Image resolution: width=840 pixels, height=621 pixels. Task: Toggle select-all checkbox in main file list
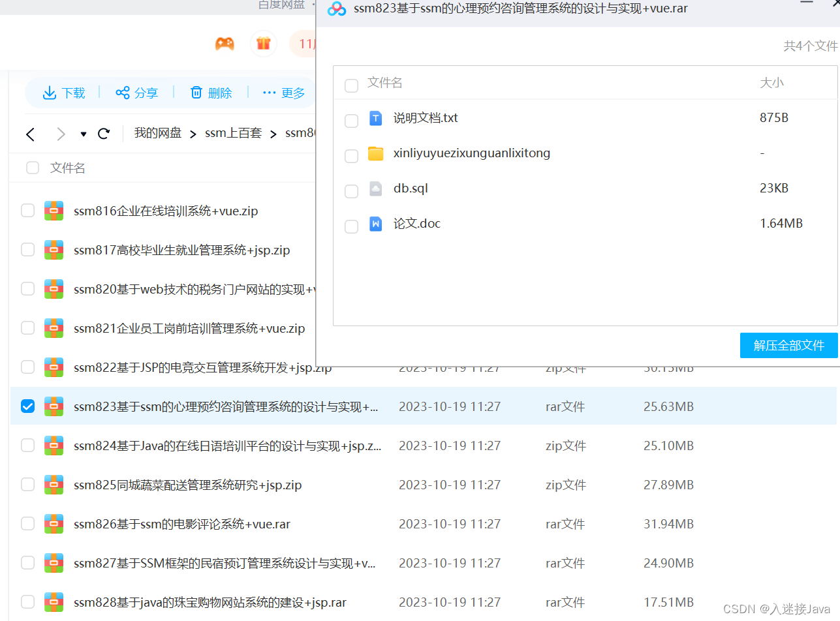33,168
